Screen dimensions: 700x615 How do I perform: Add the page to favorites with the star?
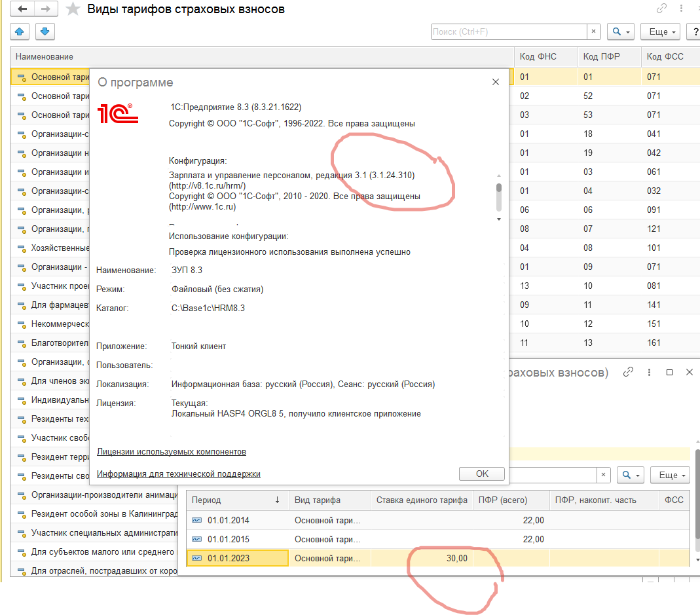coord(73,9)
